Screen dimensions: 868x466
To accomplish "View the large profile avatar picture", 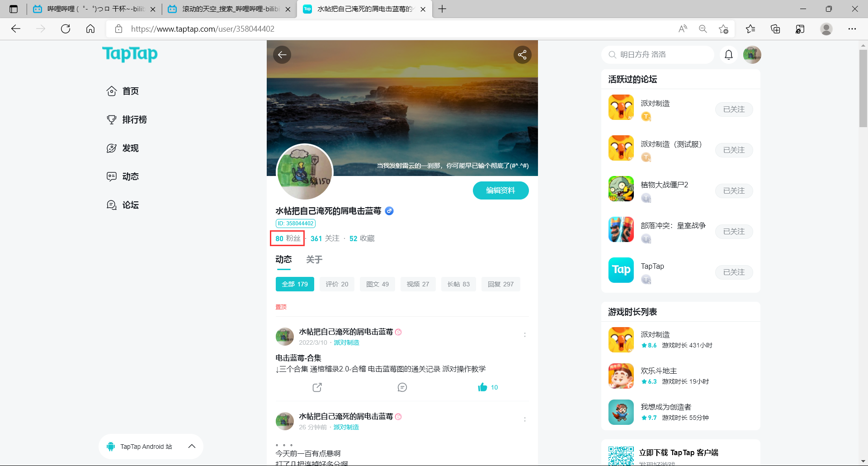I will click(305, 172).
